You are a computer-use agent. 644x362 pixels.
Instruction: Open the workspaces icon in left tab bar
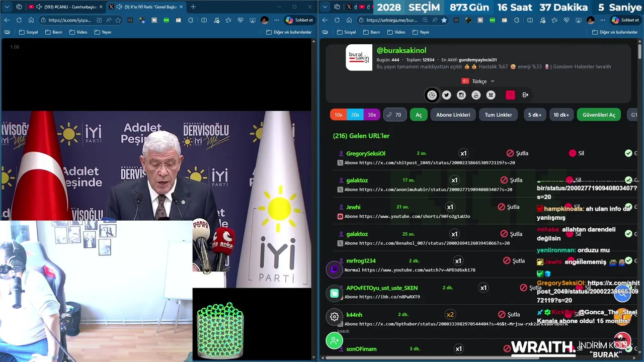[x=19, y=7]
